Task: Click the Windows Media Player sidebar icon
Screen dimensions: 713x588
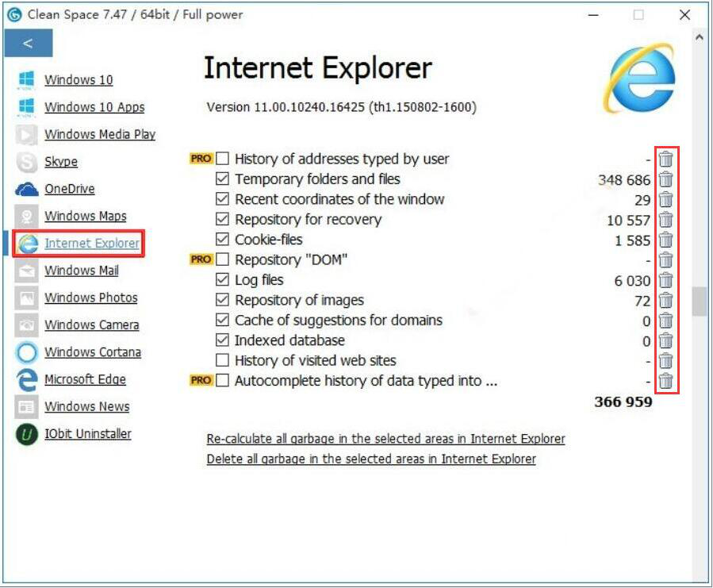Action: point(26,134)
